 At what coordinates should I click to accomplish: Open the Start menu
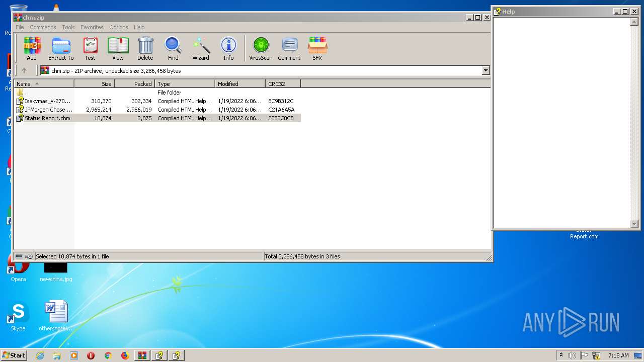(14, 355)
